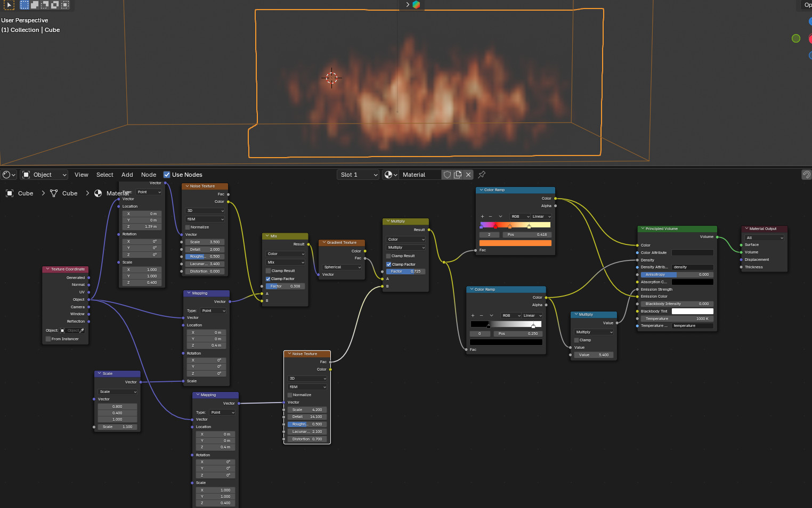Disable Clamp Factor in the olive Multiply node
Screen dimensions: 812x508
tap(388, 265)
